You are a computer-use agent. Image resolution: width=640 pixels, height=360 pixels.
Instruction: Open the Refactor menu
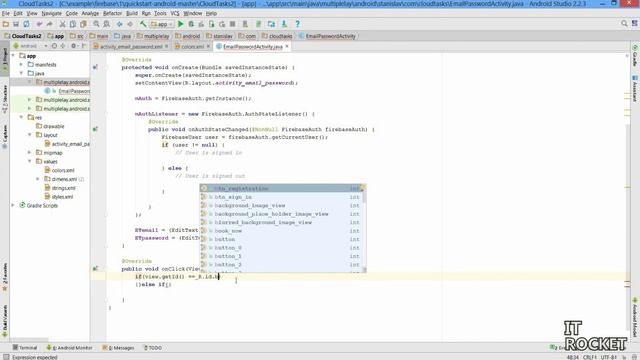(x=112, y=13)
